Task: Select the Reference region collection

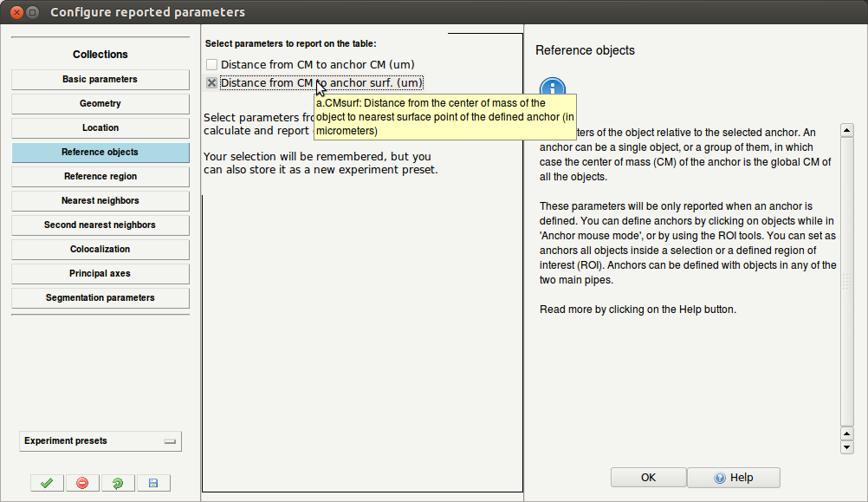Action: pos(100,177)
